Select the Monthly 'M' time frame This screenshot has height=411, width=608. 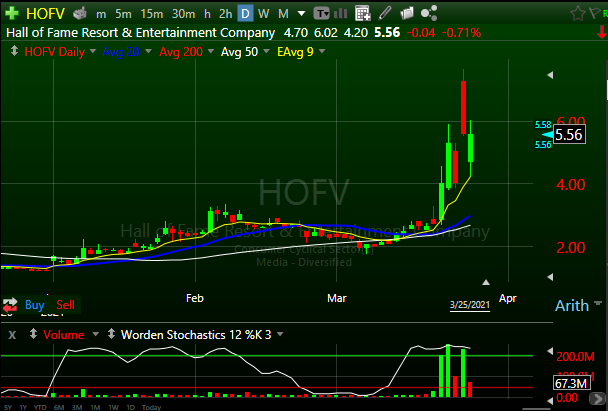pos(283,14)
